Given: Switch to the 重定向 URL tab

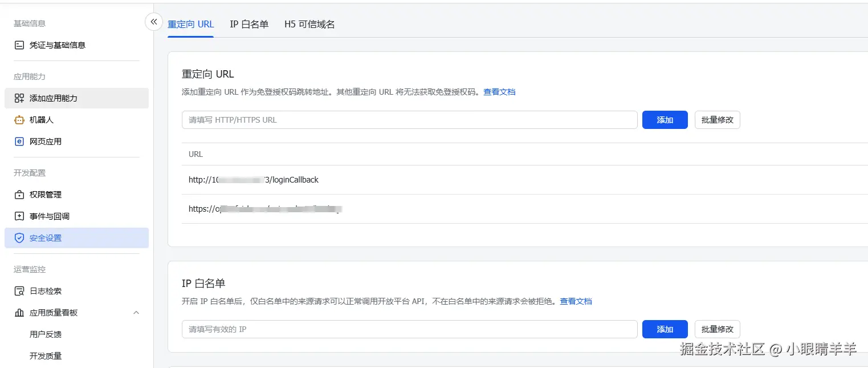Looking at the screenshot, I should pos(191,25).
